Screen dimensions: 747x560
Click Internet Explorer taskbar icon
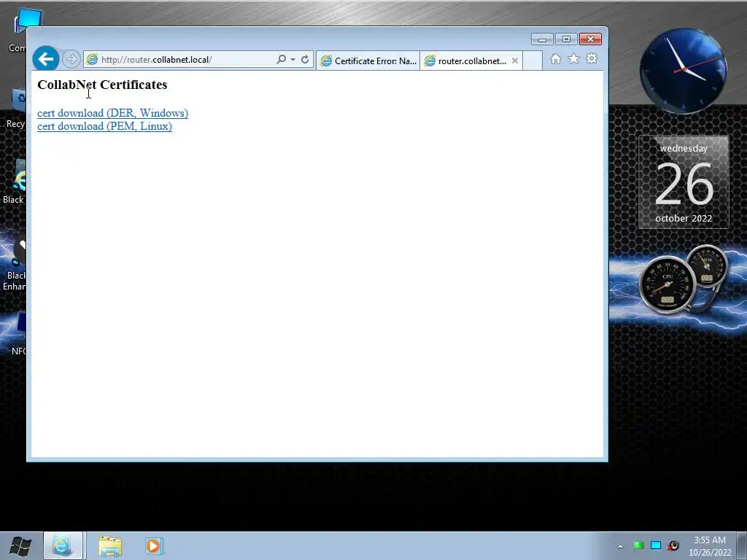click(x=64, y=545)
